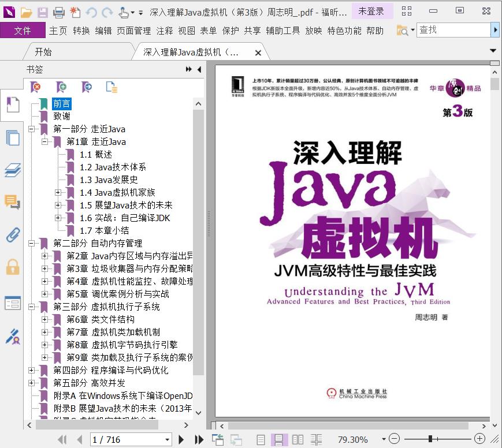Viewport: 502px width, 448px height.
Task: Click the bookmark destination arrow icon
Action: click(x=87, y=87)
